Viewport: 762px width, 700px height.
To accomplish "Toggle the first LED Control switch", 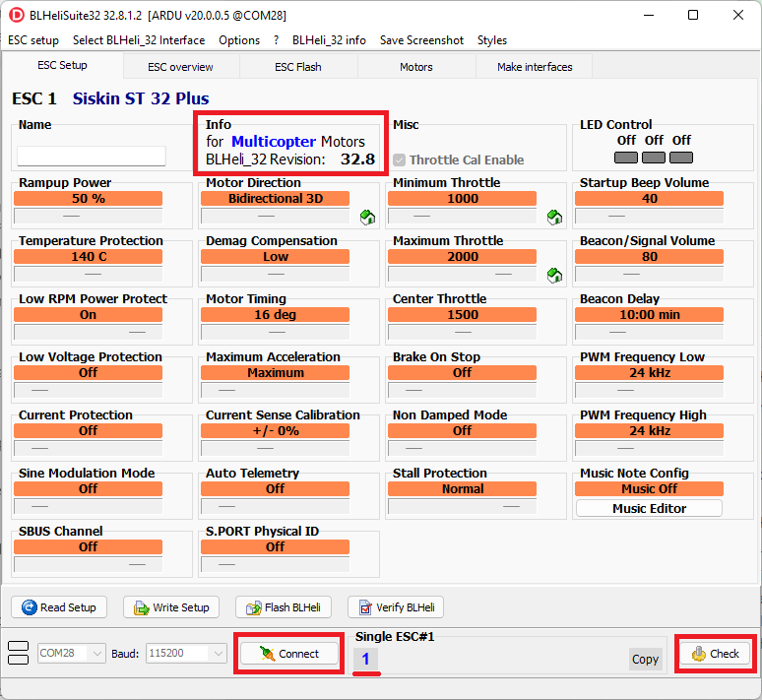I will (626, 158).
